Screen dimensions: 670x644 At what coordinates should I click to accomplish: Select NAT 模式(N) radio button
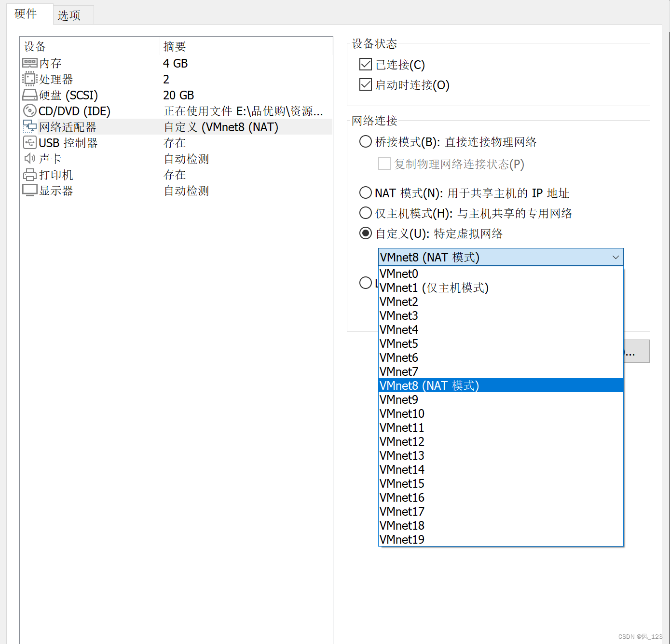coord(366,192)
